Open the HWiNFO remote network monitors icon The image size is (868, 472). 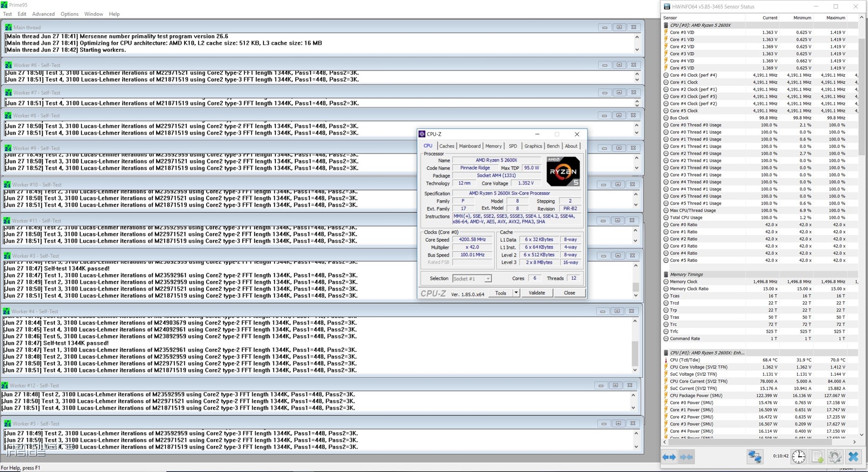pos(755,457)
